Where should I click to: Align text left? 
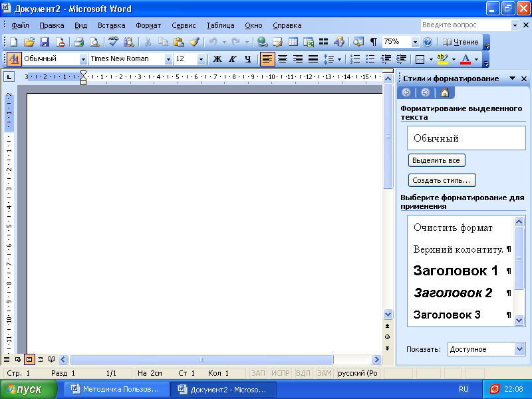coord(267,59)
